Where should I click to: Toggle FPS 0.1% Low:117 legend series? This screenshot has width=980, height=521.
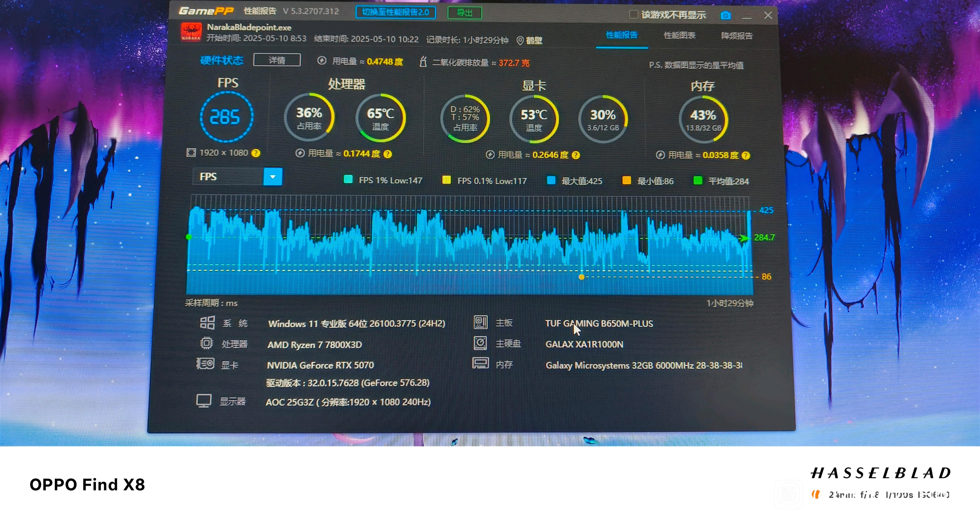click(485, 181)
